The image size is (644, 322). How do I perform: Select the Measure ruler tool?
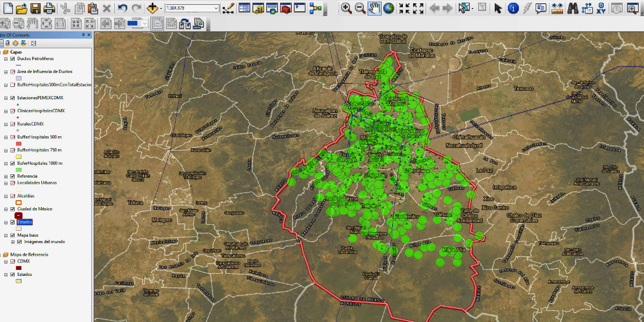coord(557,8)
